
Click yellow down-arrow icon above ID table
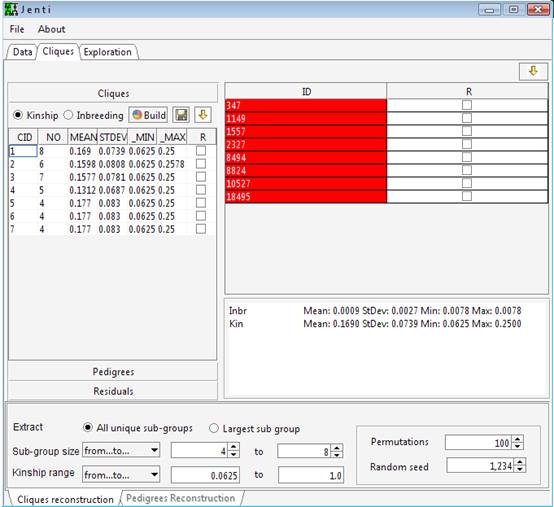(x=533, y=71)
